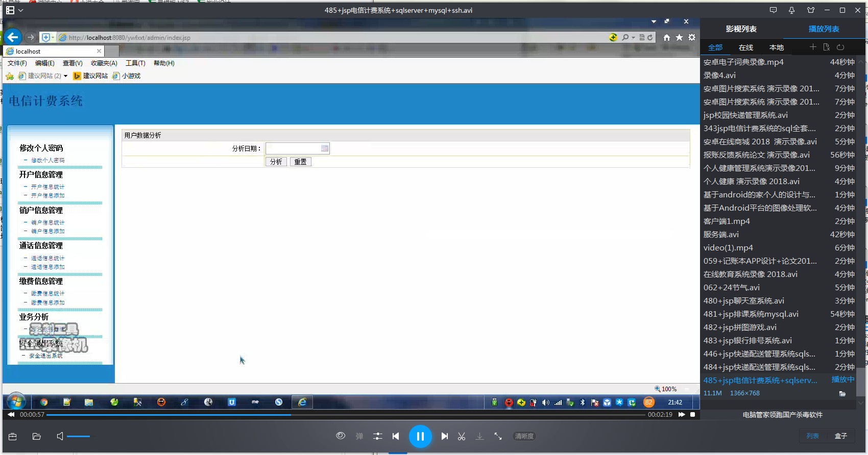Viewport: 868px width, 455px height.
Task: Open the browser settings gear icon
Action: [x=692, y=37]
